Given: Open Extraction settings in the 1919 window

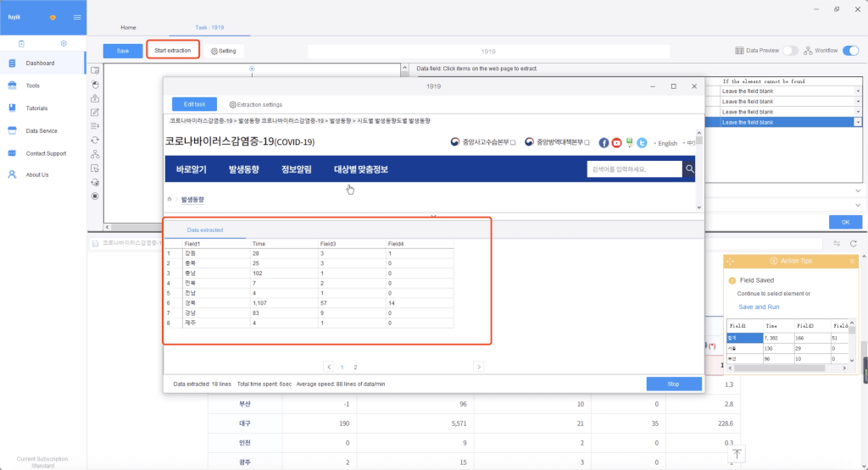Looking at the screenshot, I should [x=256, y=104].
